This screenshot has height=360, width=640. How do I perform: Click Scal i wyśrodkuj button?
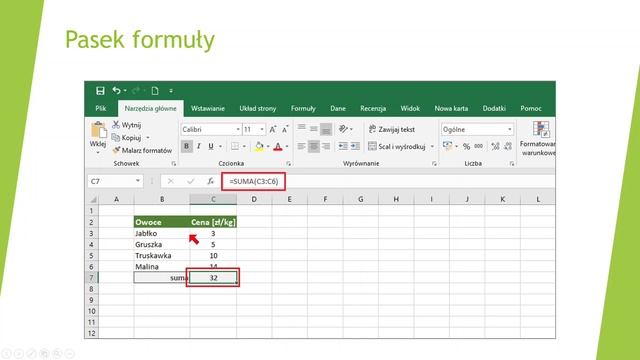(x=397, y=146)
